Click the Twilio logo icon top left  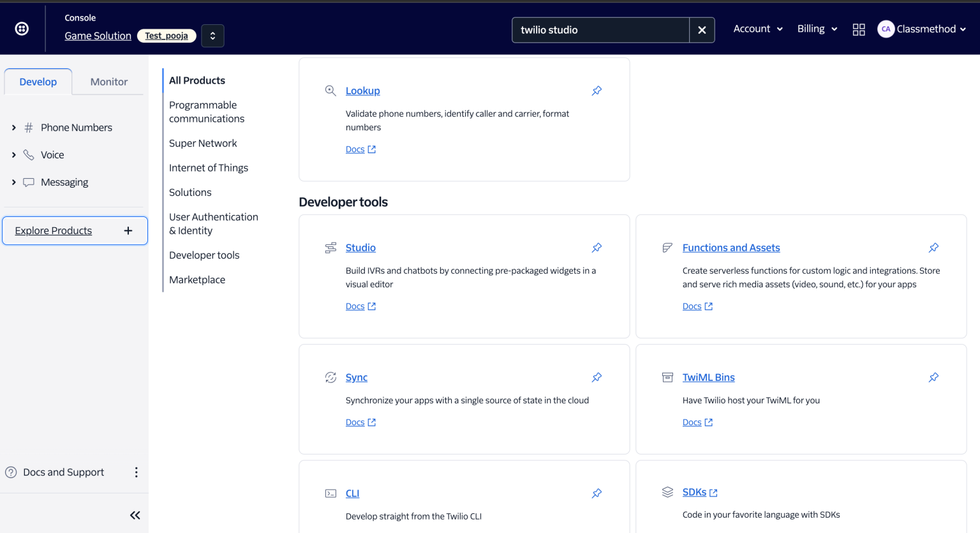(x=22, y=28)
